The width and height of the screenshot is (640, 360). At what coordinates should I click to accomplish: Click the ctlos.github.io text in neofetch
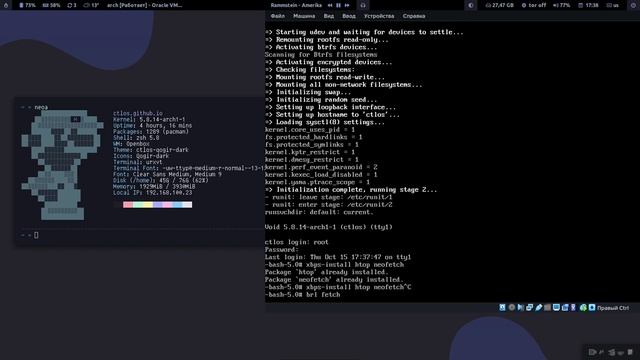tap(138, 113)
